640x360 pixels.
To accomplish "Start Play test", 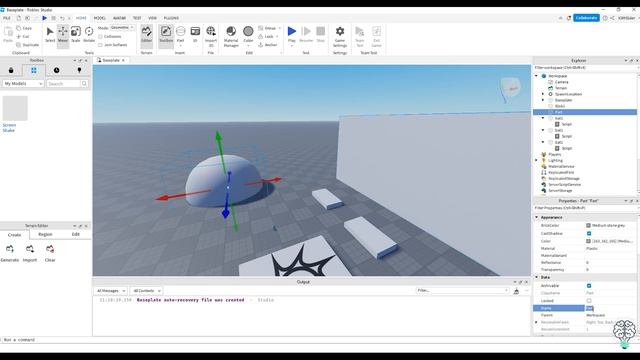I will click(291, 34).
